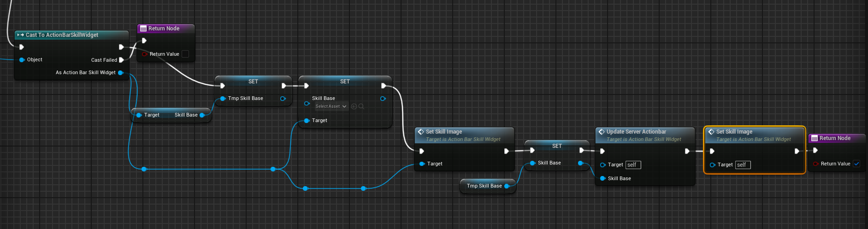Click Target pin on the Skill Base getter node
This screenshot has width=868, height=229.
(139, 115)
